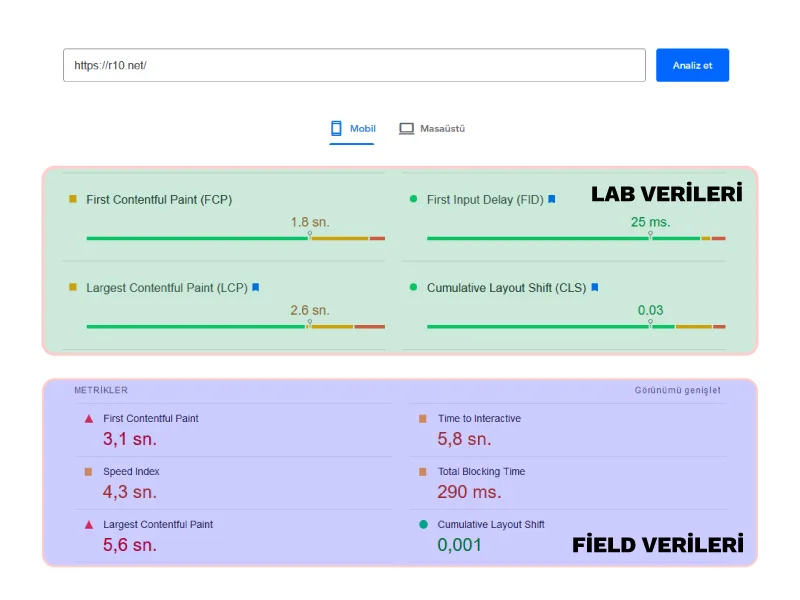The width and height of the screenshot is (800, 600).
Task: Click the Masaüstü desktop monitor icon
Action: coord(406,129)
